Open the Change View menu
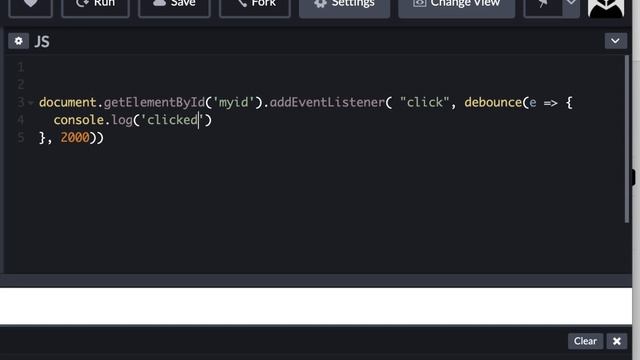This screenshot has width=640, height=360. [456, 6]
